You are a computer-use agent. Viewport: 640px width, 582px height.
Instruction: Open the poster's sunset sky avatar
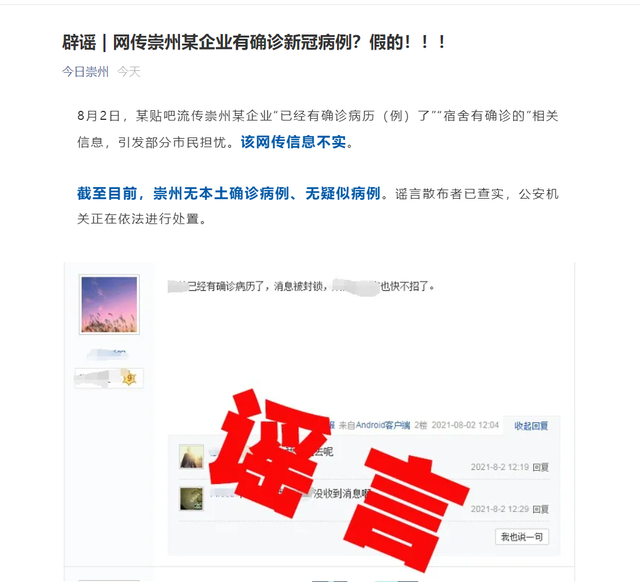pos(109,304)
